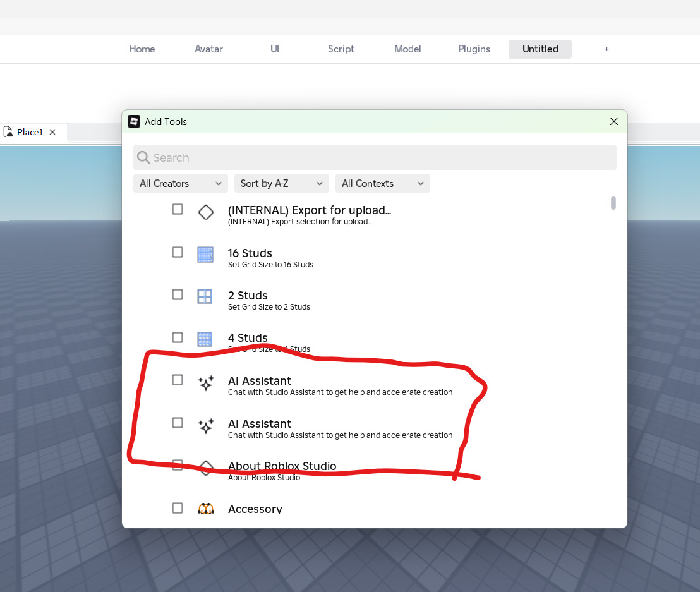The height and width of the screenshot is (592, 700).
Task: Click the 2 Studs grid icon
Action: tap(205, 296)
